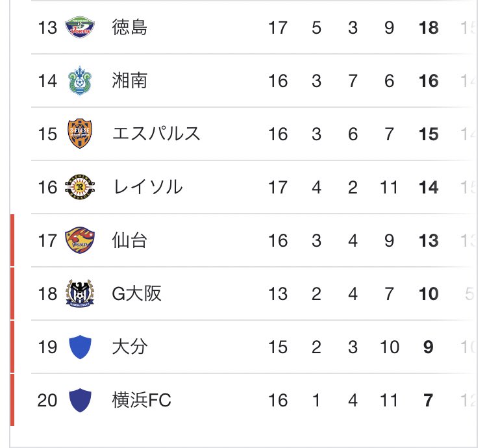
Task: Open the 徳島 team name link
Action: coord(129,28)
